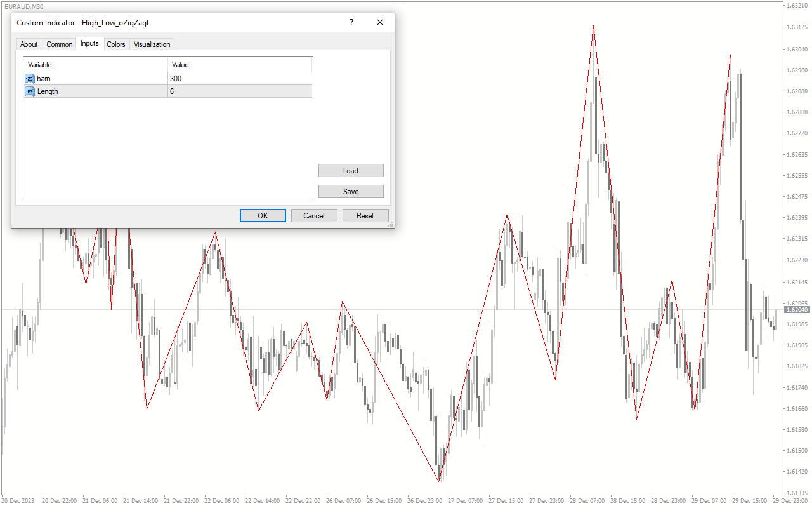Select the Inputs tab
Image resolution: width=812 pixels, height=508 pixels.
point(89,43)
